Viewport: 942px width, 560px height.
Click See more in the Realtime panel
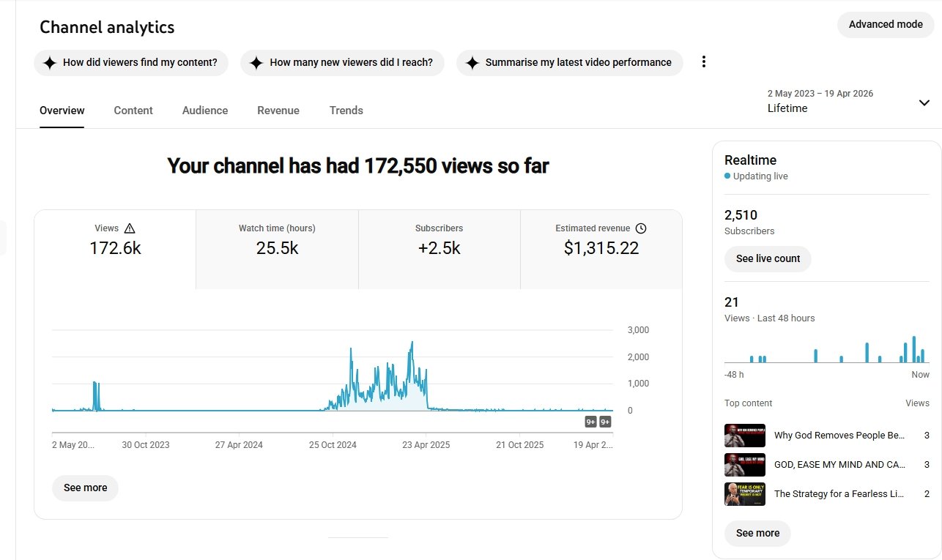[x=757, y=533]
